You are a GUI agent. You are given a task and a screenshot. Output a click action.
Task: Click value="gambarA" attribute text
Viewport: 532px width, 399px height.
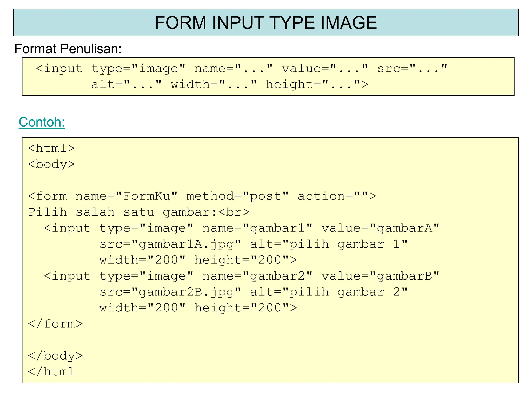(380, 228)
